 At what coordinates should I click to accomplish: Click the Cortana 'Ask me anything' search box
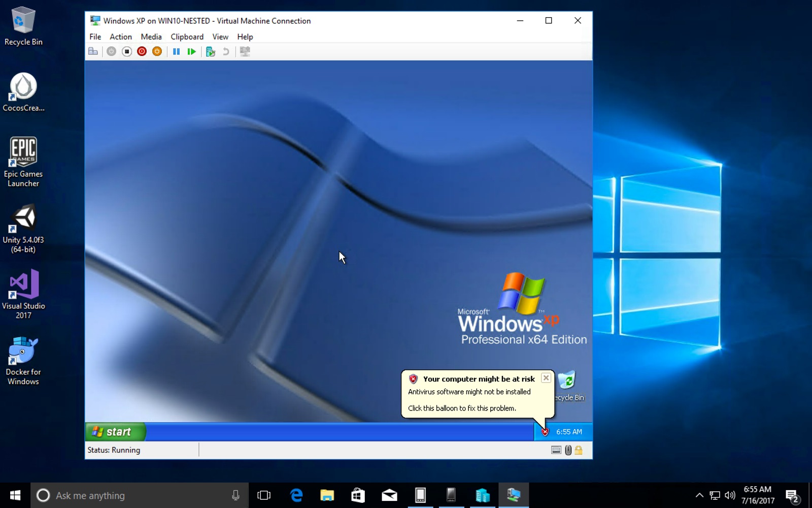(140, 495)
